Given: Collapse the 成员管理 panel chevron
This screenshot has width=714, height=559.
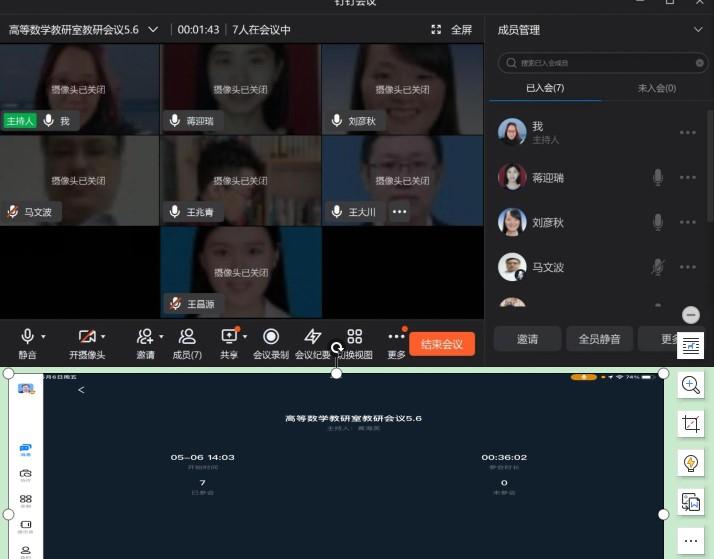Looking at the screenshot, I should [698, 30].
